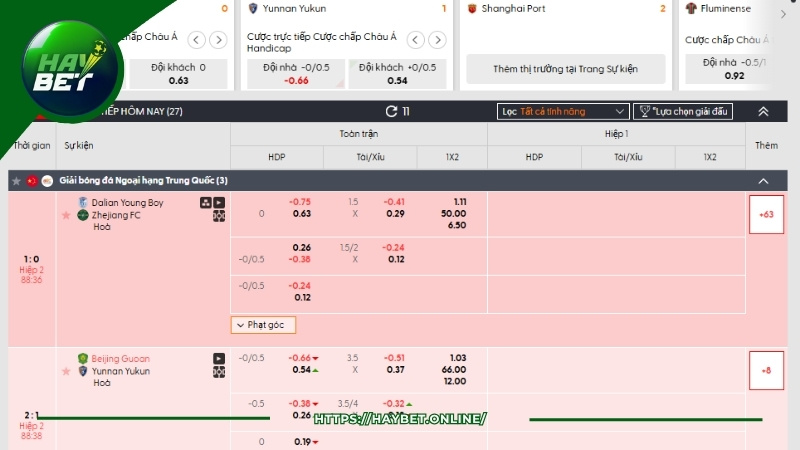The width and height of the screenshot is (800, 450).
Task: Open the 'Dalian Young Boy' team name
Action: tap(128, 203)
